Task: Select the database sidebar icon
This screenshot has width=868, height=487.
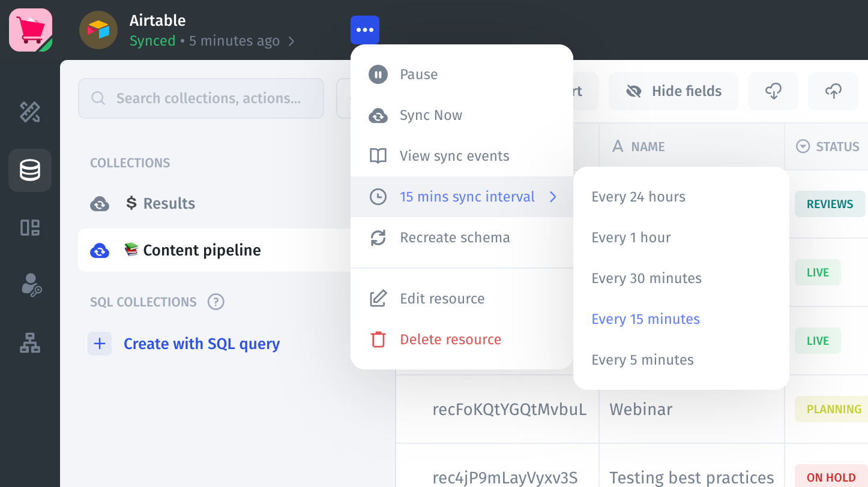Action: [x=30, y=170]
